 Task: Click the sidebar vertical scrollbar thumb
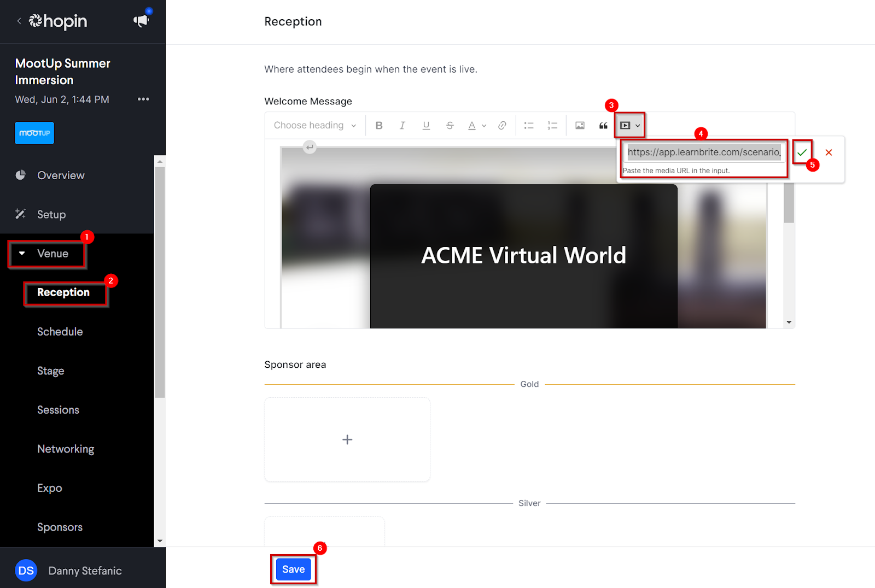click(x=160, y=282)
